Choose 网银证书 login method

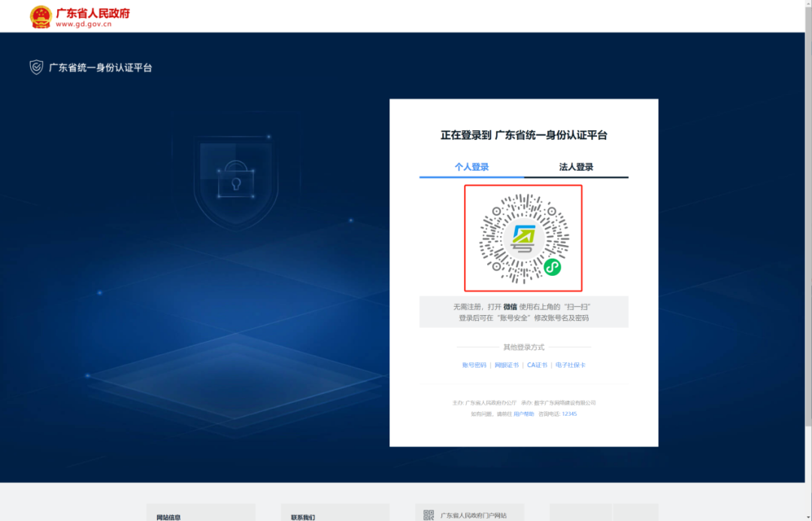tap(507, 365)
